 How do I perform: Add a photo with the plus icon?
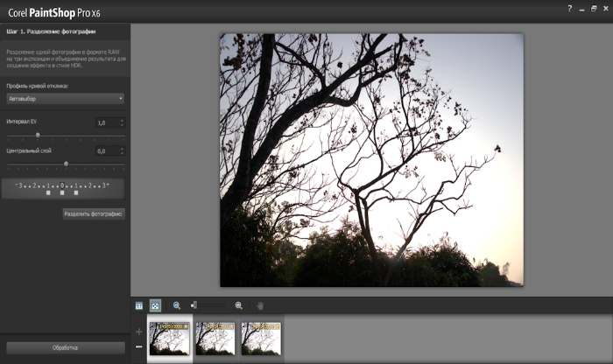137,332
